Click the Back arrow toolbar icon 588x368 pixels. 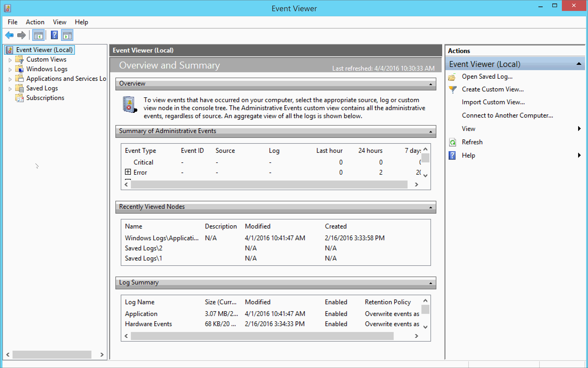[x=9, y=35]
